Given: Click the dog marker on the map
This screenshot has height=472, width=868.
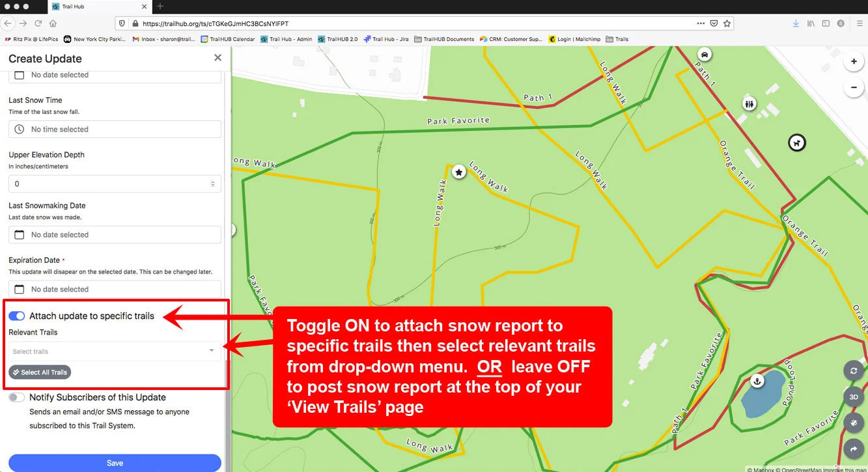Looking at the screenshot, I should (x=796, y=143).
